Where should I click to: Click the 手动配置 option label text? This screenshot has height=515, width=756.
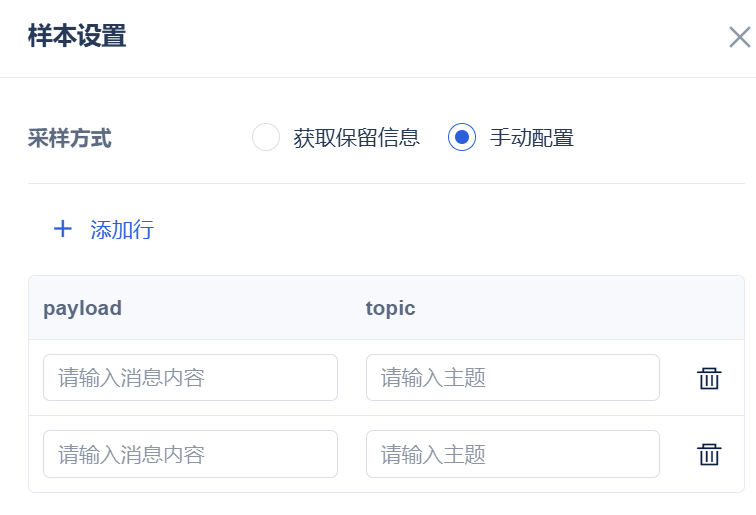pyautogui.click(x=532, y=138)
